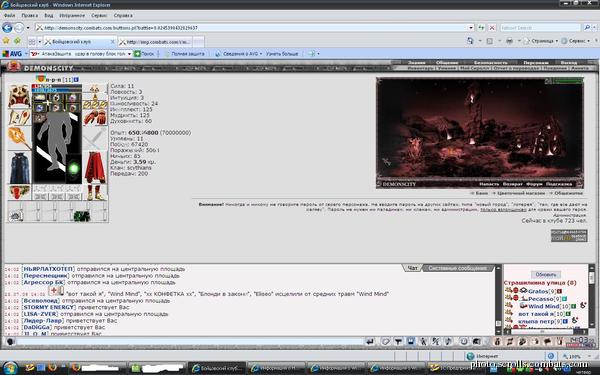Screen dimensions: 600x375
Task: Click the blue cloak armor slot
Action: click(x=19, y=168)
